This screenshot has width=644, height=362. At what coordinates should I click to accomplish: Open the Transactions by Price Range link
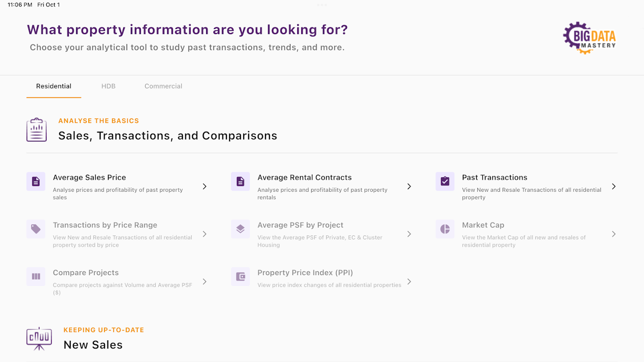pyautogui.click(x=105, y=225)
